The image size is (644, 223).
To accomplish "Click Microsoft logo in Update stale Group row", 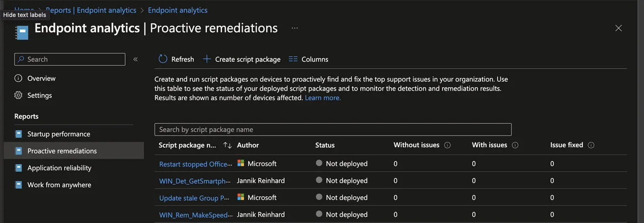I will click(241, 197).
